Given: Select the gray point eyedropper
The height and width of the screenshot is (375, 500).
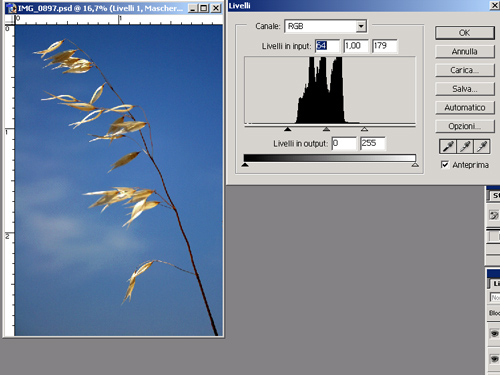Looking at the screenshot, I should tap(465, 147).
